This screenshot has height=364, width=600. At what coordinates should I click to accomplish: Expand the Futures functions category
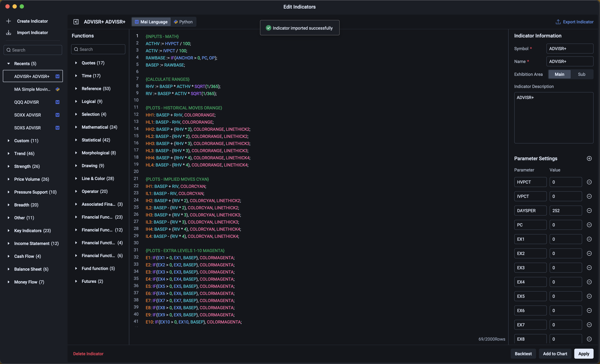[x=76, y=281]
